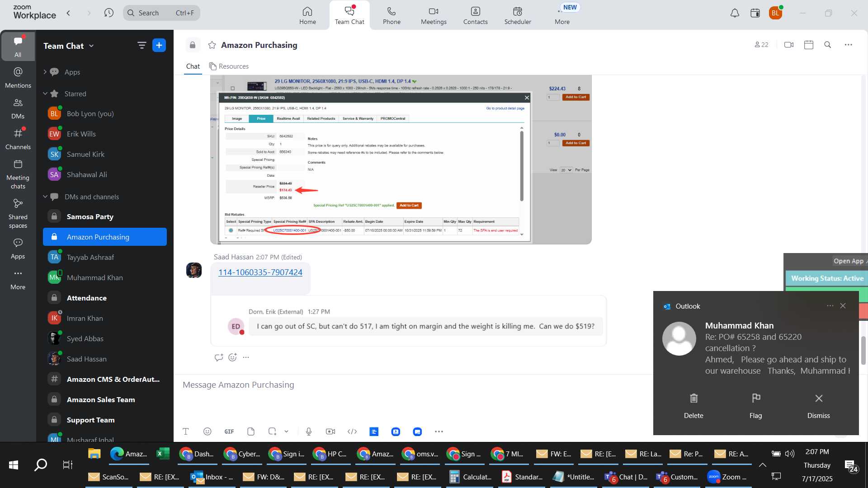Open more composer options ellipsis
The width and height of the screenshot is (868, 488).
[439, 432]
